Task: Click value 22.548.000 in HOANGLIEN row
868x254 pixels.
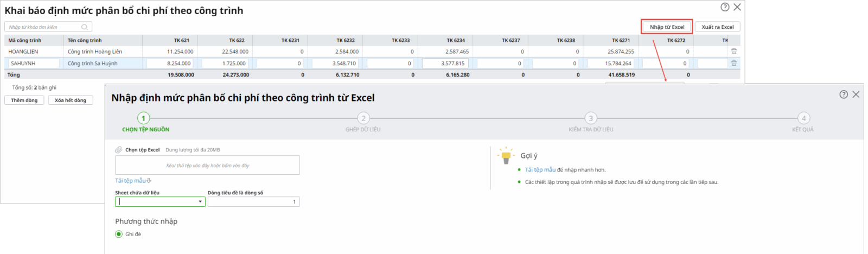Action: tap(235, 52)
